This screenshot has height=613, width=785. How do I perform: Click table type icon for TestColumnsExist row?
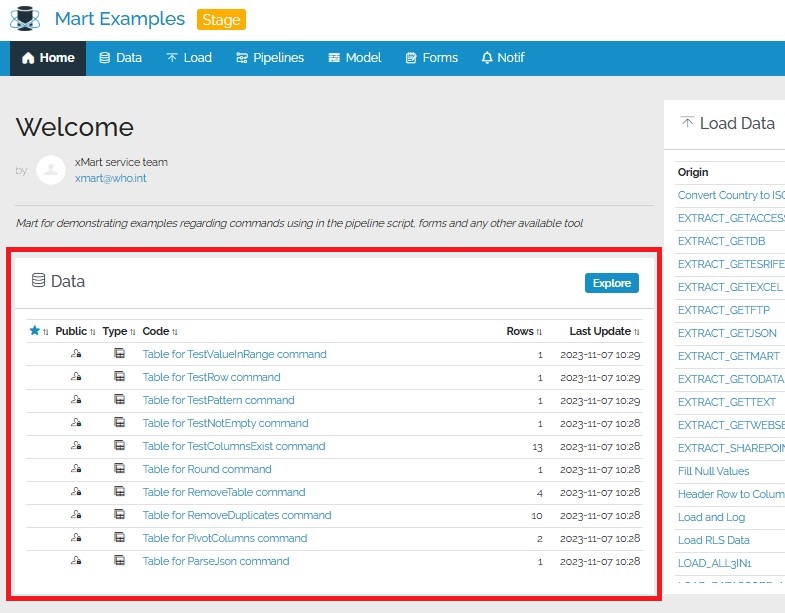120,446
